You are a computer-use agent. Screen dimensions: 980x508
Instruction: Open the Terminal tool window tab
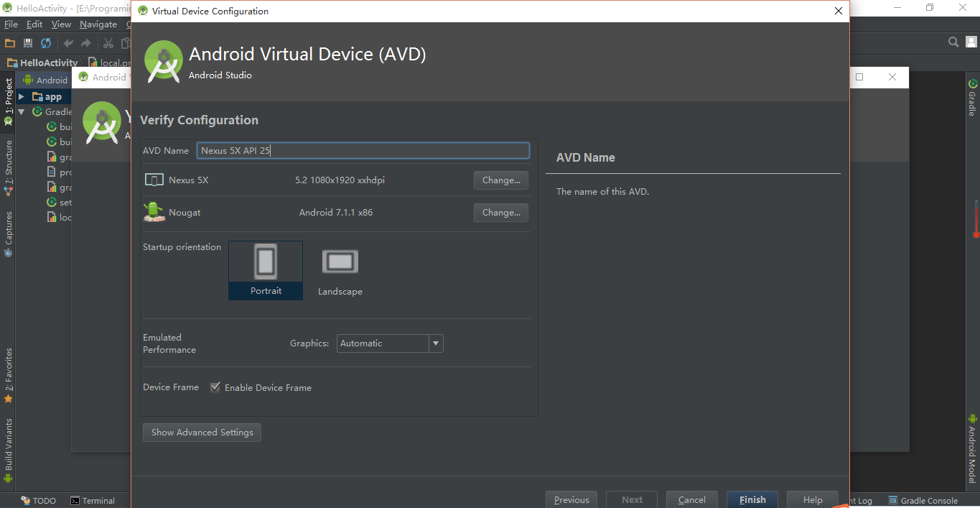[x=93, y=501]
